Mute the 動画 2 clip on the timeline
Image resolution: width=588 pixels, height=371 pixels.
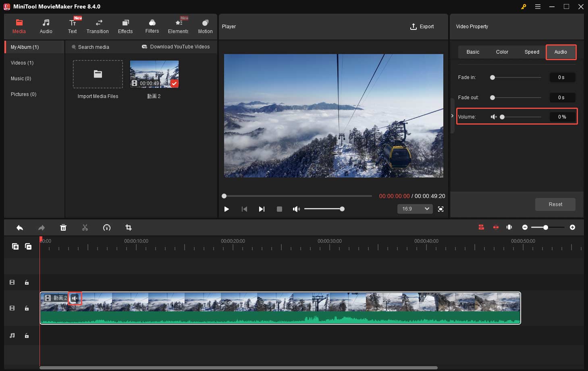(75, 298)
